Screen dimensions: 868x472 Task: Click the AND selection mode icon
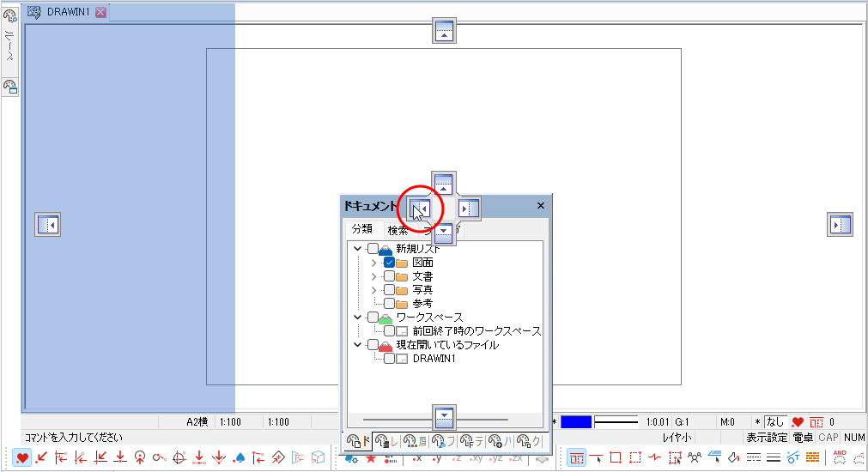pyautogui.click(x=840, y=458)
